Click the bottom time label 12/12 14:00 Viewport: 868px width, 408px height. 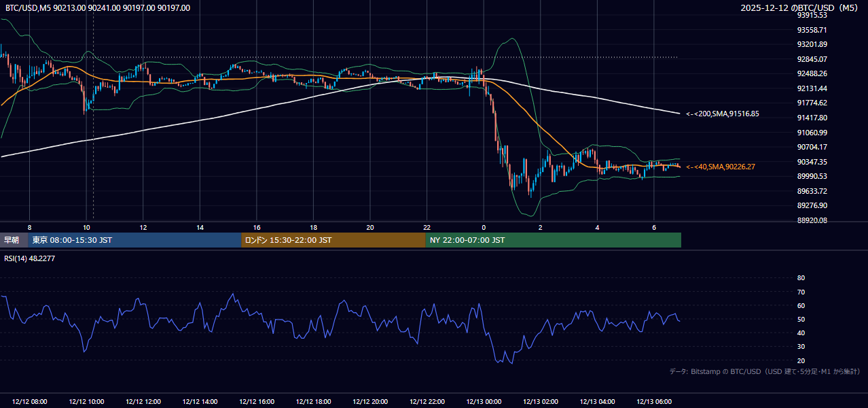[200, 402]
